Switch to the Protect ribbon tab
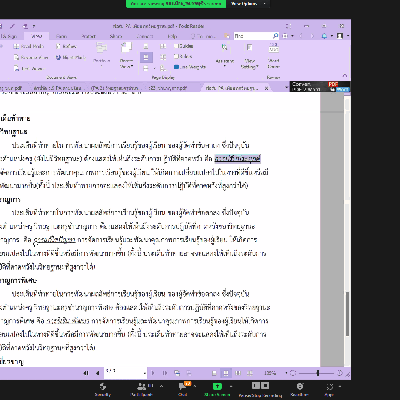400x400 pixels. pos(89,36)
